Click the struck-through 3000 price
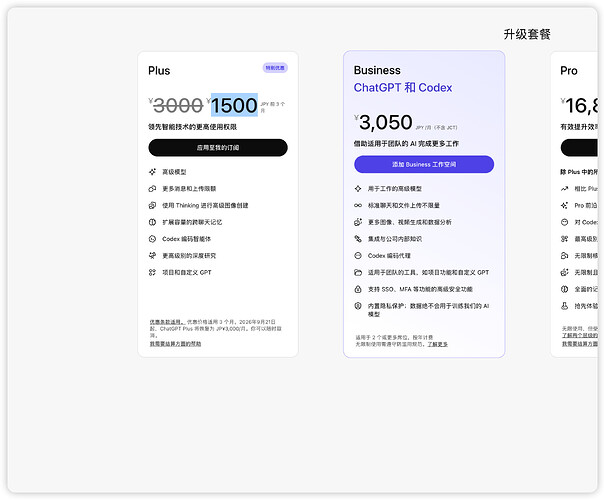Image resolution: width=604 pixels, height=500 pixels. pos(178,106)
